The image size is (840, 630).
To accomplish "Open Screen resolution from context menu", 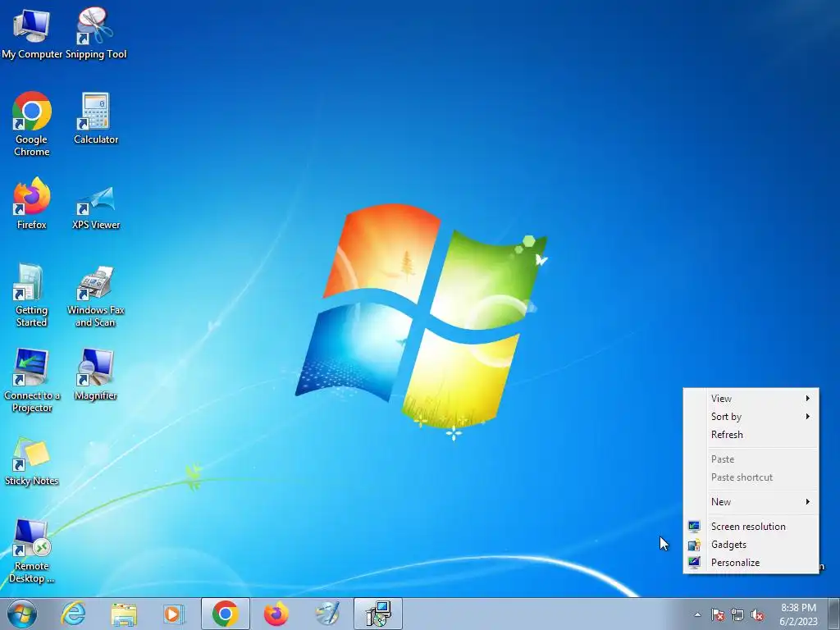I will pos(751,527).
